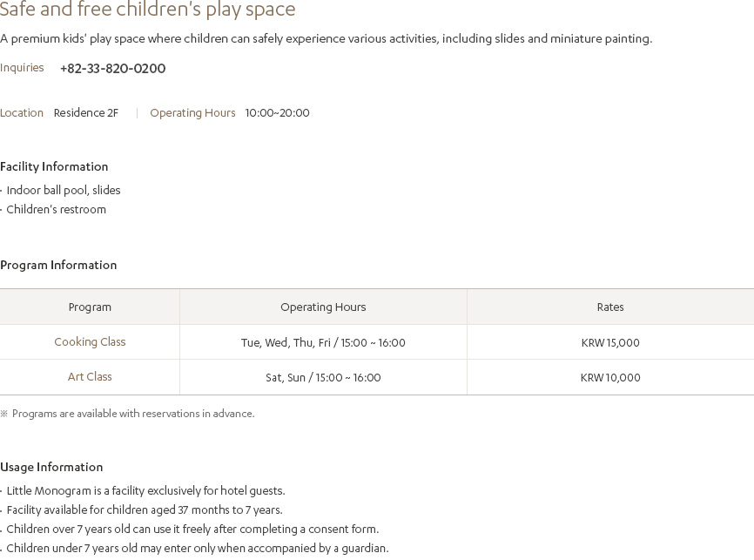754x560 pixels.
Task: Click the Cooking Class program name
Action: coord(90,341)
